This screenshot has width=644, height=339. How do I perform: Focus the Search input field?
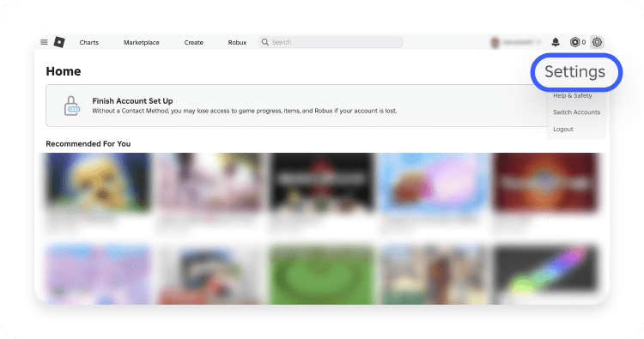point(331,42)
